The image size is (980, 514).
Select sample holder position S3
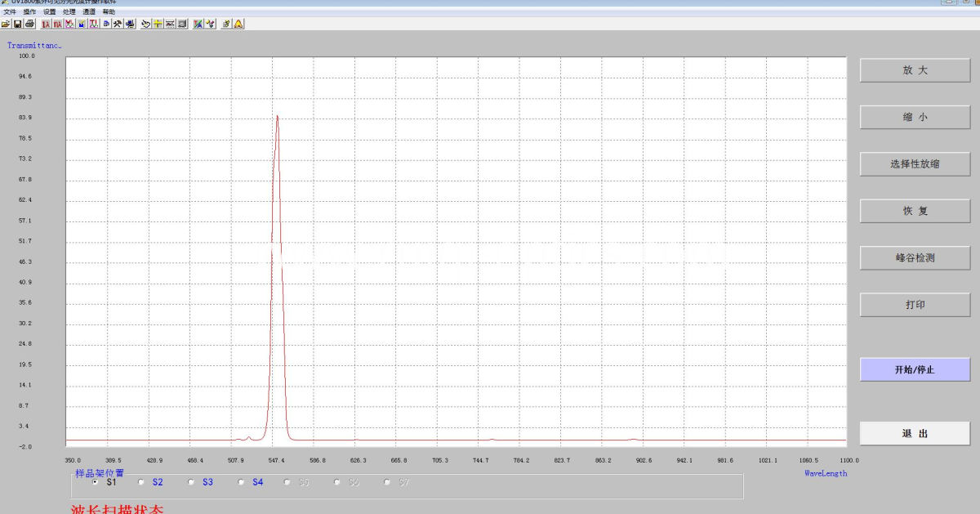(x=191, y=482)
